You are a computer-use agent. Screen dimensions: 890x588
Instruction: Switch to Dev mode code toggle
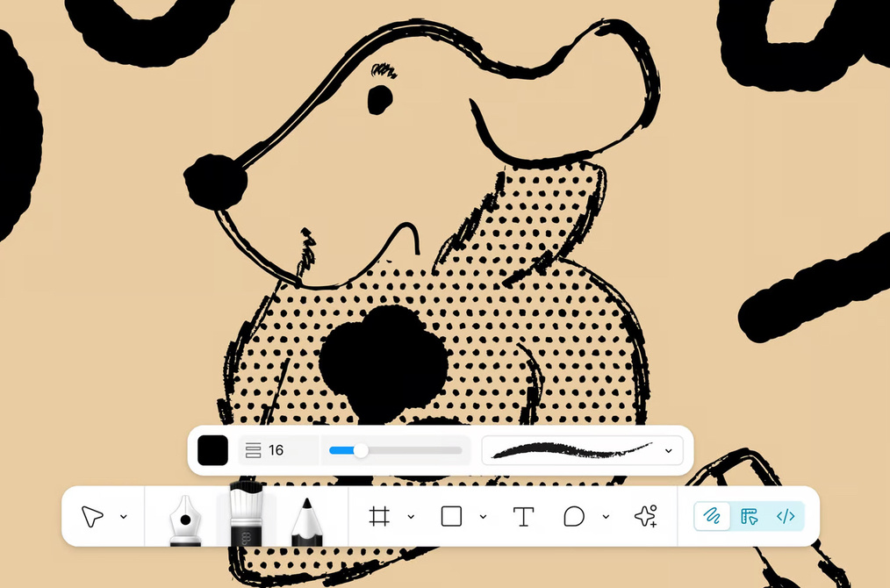[786, 516]
